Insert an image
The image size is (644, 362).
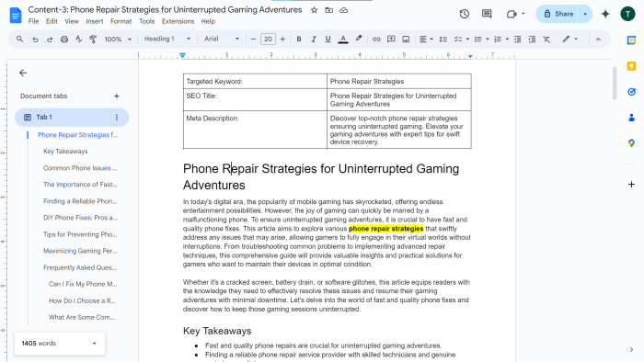(x=406, y=39)
